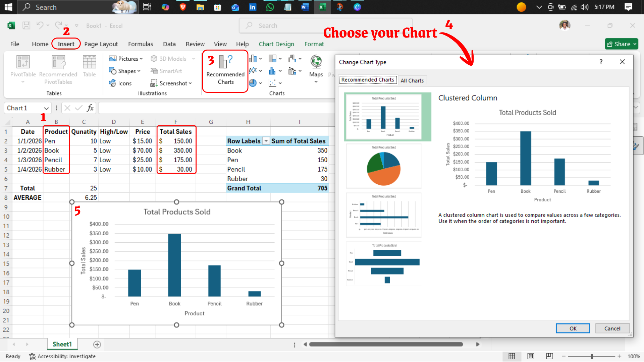Switch to Page Break Preview view

(549, 356)
